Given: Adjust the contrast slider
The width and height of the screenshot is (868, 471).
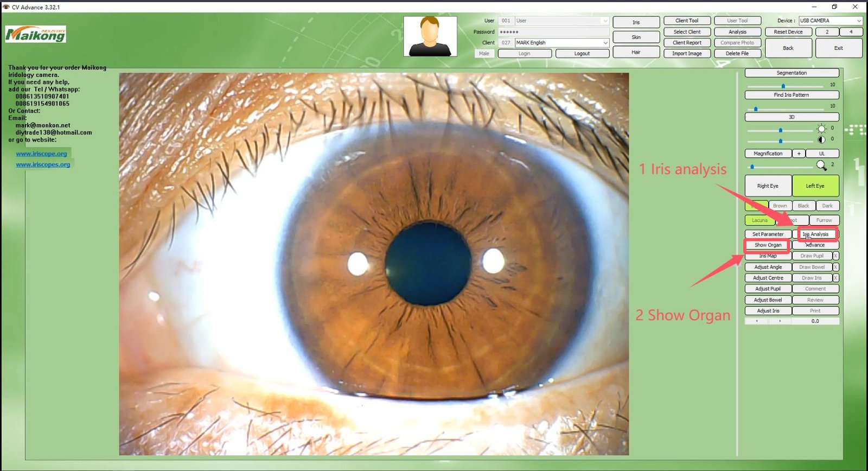Looking at the screenshot, I should point(781,141).
